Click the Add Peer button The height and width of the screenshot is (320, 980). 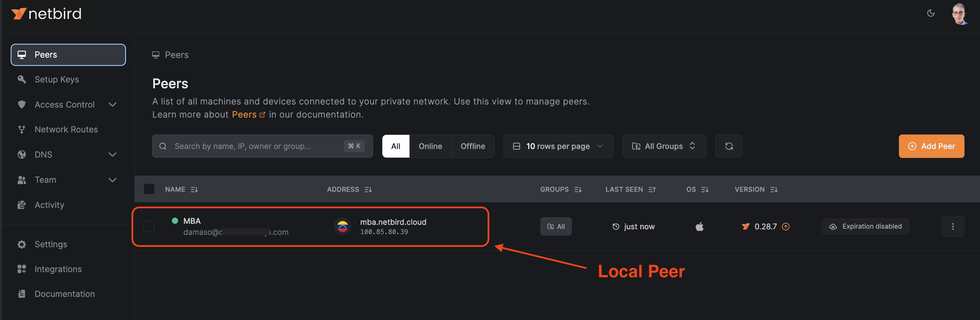tap(931, 146)
